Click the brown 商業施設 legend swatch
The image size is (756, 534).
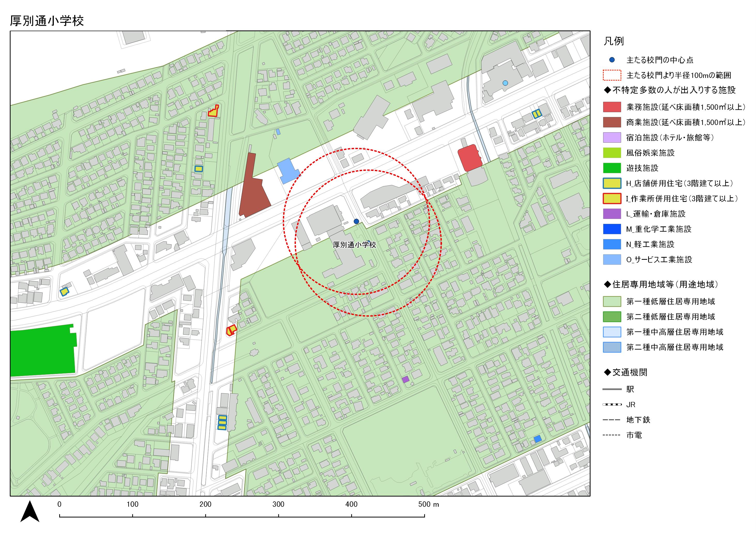612,123
